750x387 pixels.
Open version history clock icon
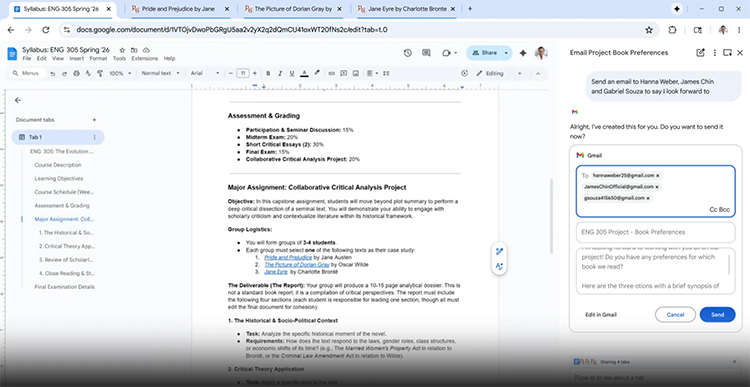pos(408,53)
